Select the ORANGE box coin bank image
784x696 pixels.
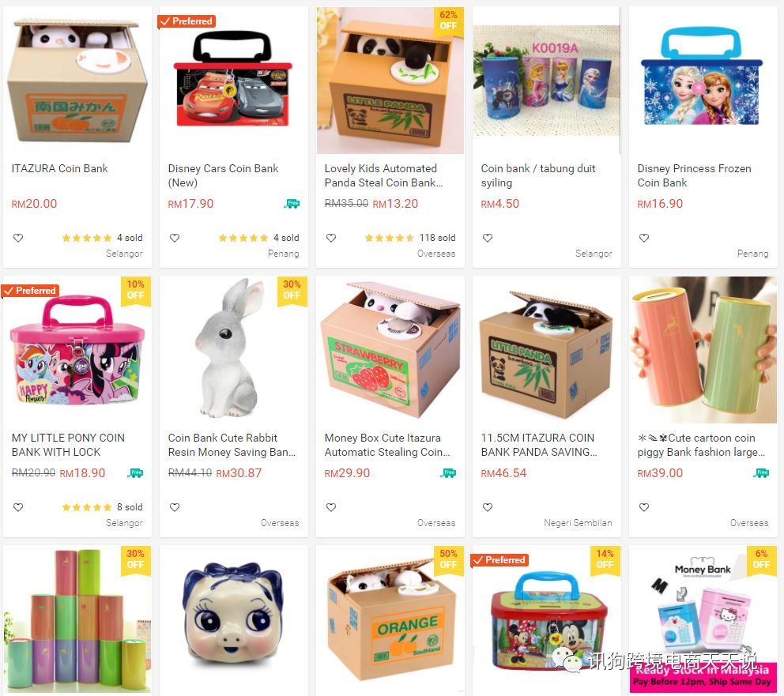coord(390,619)
